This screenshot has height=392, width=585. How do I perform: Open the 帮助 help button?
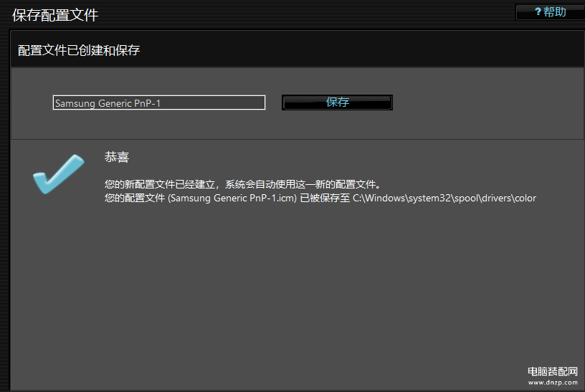[x=551, y=12]
